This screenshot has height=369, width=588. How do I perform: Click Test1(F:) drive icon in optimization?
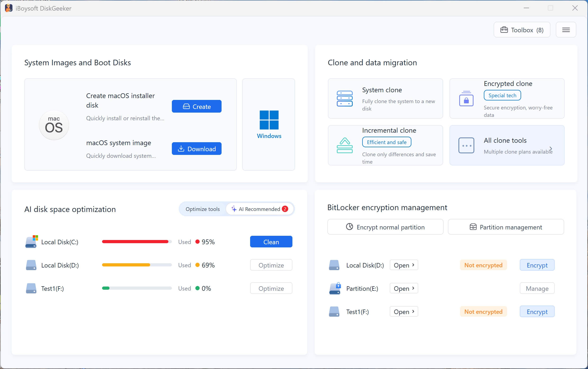pyautogui.click(x=31, y=288)
